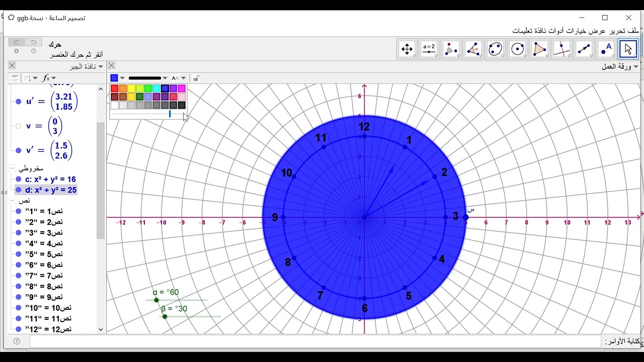Click the opacity slider in color popup
Image resolution: width=644 pixels, height=362 pixels.
coord(170,114)
